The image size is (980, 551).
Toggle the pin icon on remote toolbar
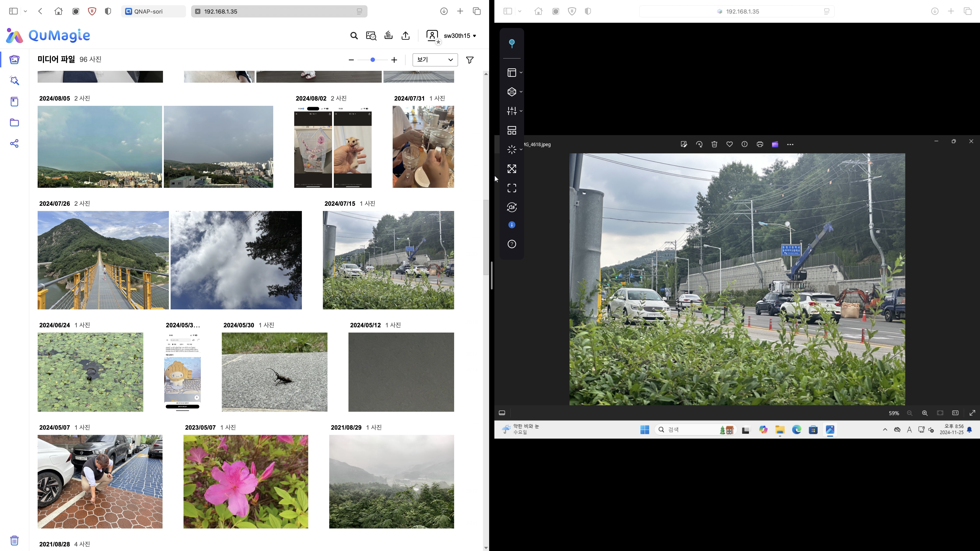[x=512, y=43]
